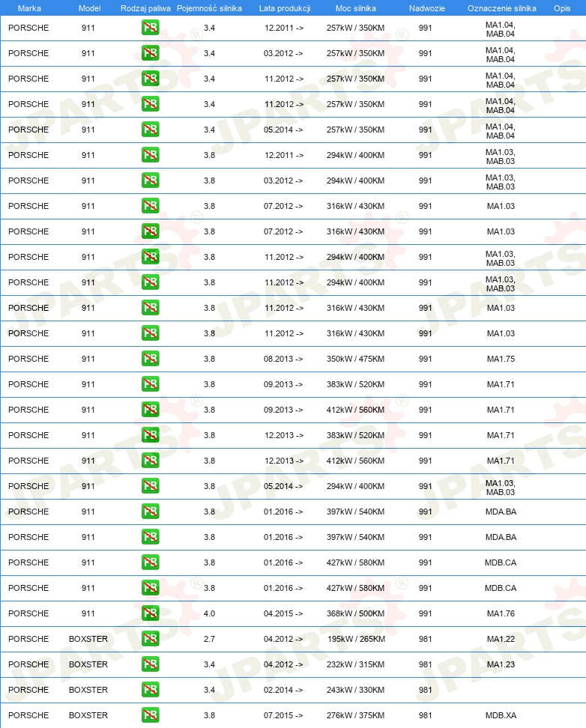This screenshot has height=728, width=586.
Task: Click the production date 08.2013 ->
Action: point(283,359)
